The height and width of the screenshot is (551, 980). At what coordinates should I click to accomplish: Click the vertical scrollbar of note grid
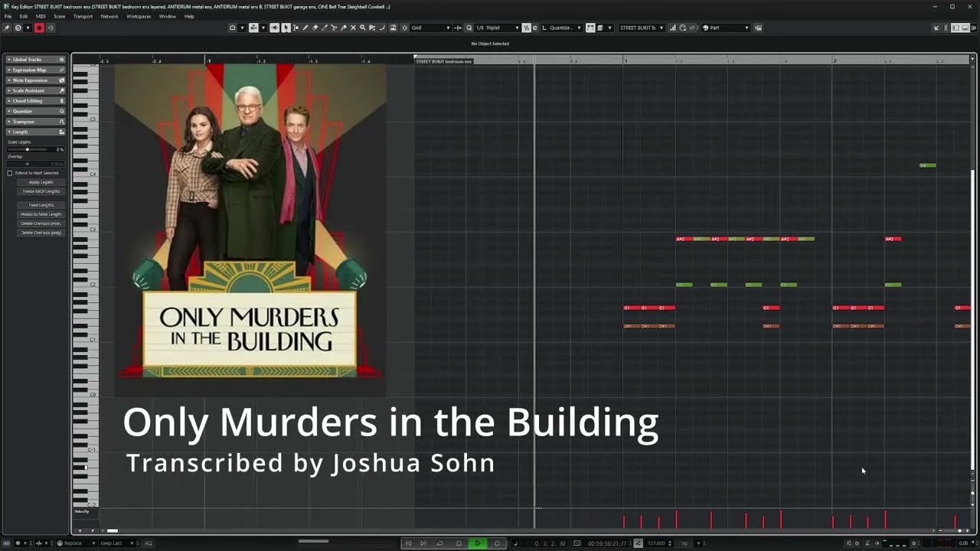pos(974,320)
